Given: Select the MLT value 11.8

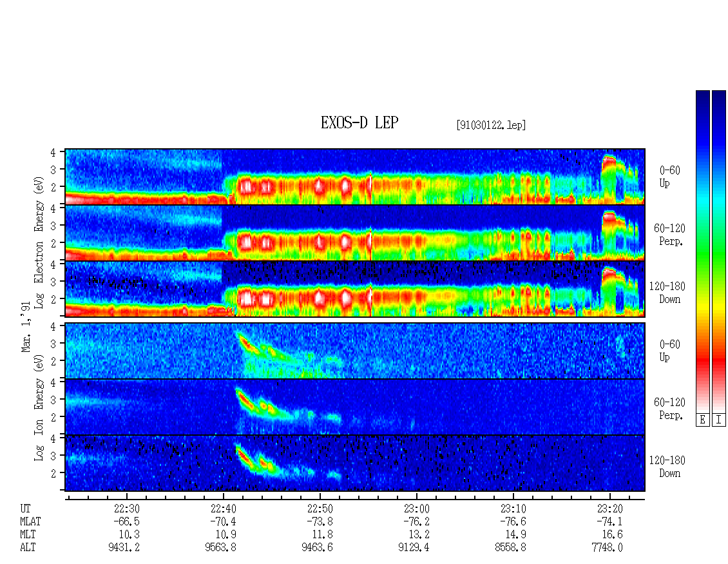Looking at the screenshot, I should 323,535.
